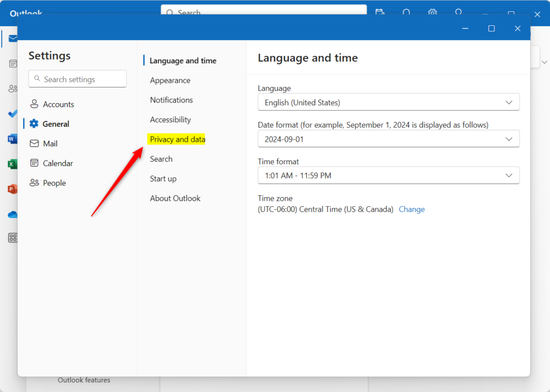Image resolution: width=550 pixels, height=392 pixels.
Task: Open the About Outlook section
Action: pyautogui.click(x=175, y=198)
